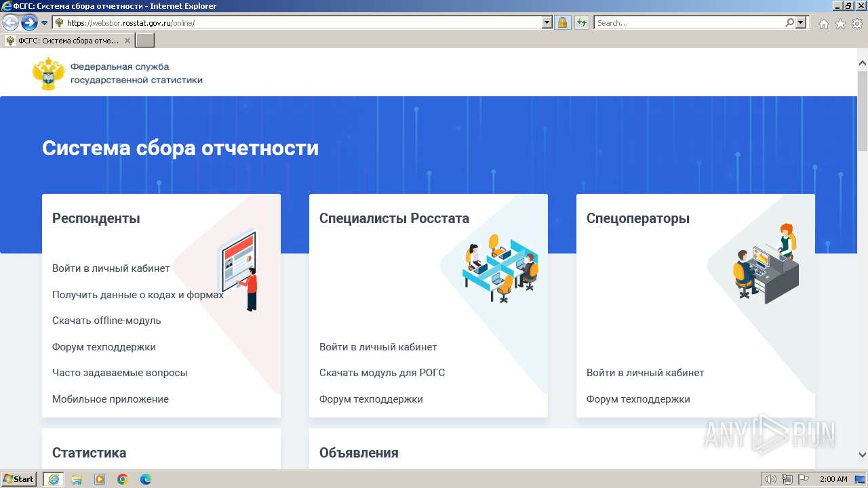The width and height of the screenshot is (868, 488).
Task: Click the network tray icon
Action: coord(787,479)
